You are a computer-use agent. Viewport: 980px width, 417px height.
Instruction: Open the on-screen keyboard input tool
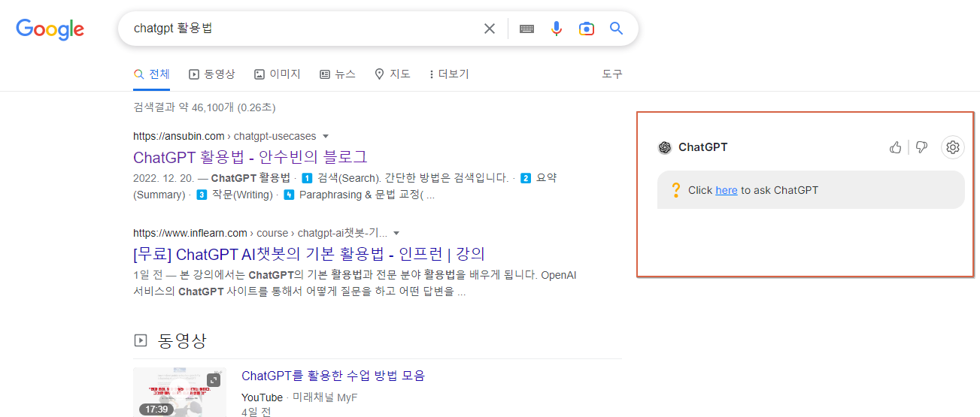coord(526,29)
